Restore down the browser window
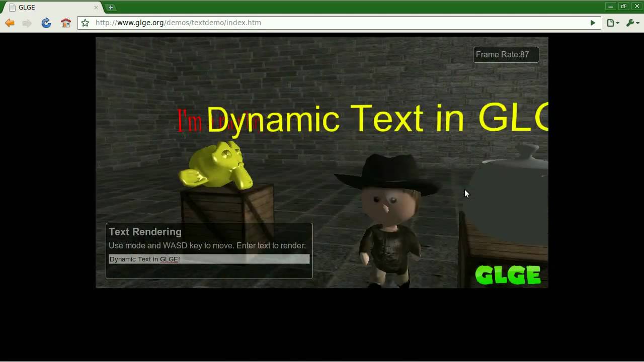The image size is (644, 362). 624,6
